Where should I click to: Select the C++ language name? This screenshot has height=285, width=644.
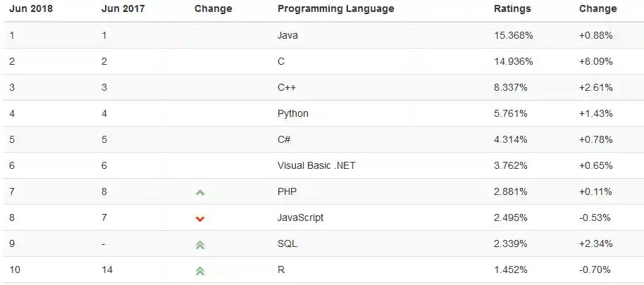(x=287, y=87)
